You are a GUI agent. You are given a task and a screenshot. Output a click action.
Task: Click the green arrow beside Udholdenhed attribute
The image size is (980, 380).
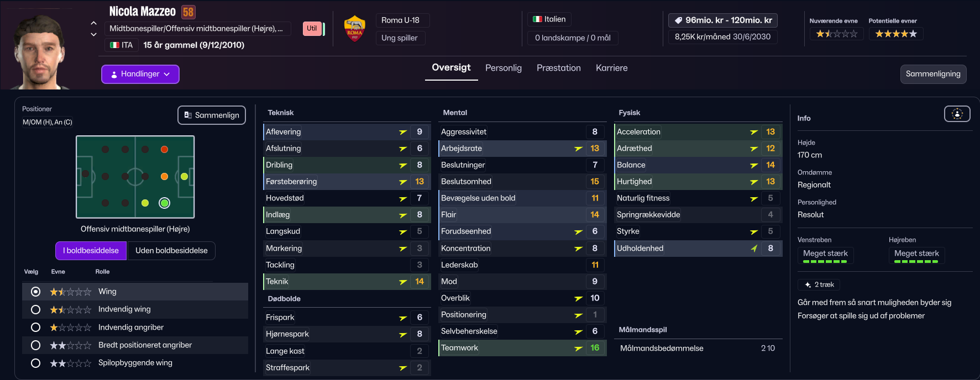tap(754, 249)
